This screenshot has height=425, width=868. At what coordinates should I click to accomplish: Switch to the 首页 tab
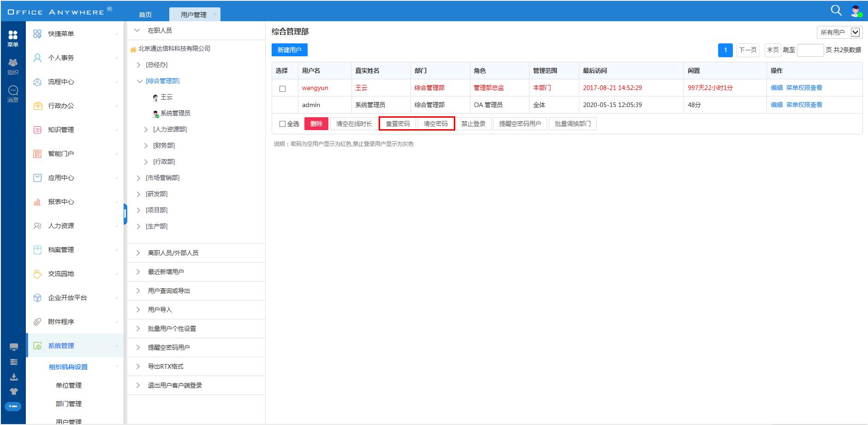(145, 15)
